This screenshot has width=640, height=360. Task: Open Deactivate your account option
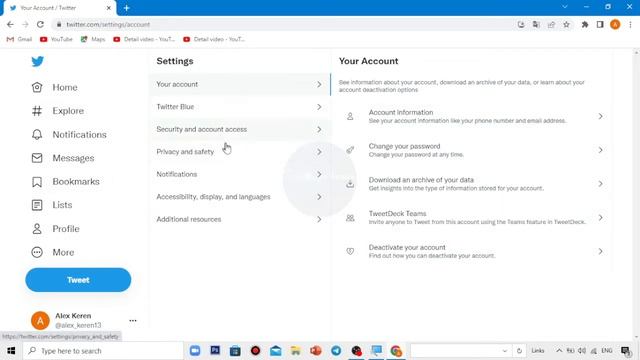(x=473, y=251)
